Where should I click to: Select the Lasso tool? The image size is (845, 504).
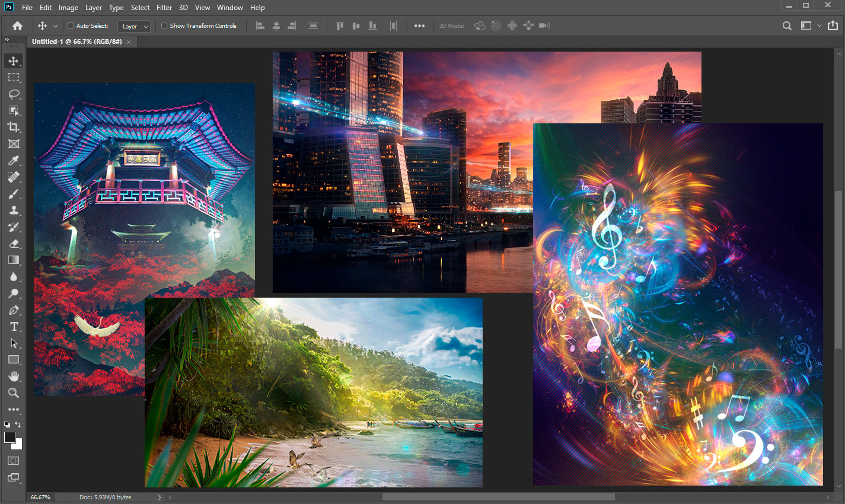[14, 94]
